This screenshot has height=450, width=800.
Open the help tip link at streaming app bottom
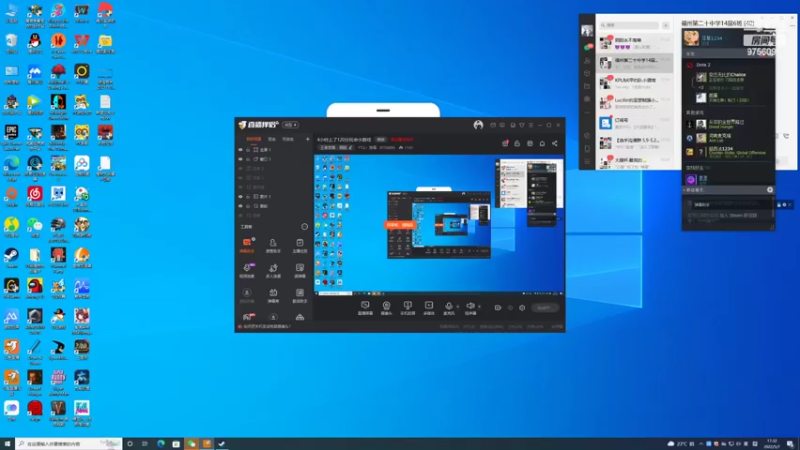click(x=266, y=327)
